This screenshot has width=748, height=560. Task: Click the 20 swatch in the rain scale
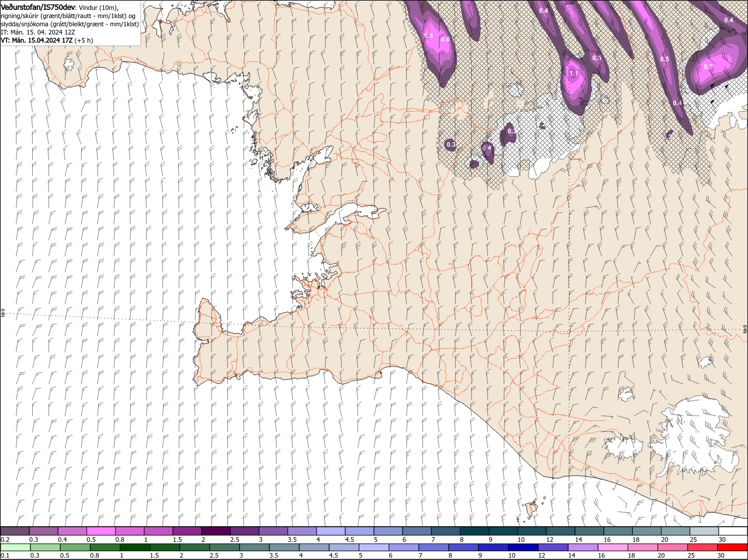[673, 547]
